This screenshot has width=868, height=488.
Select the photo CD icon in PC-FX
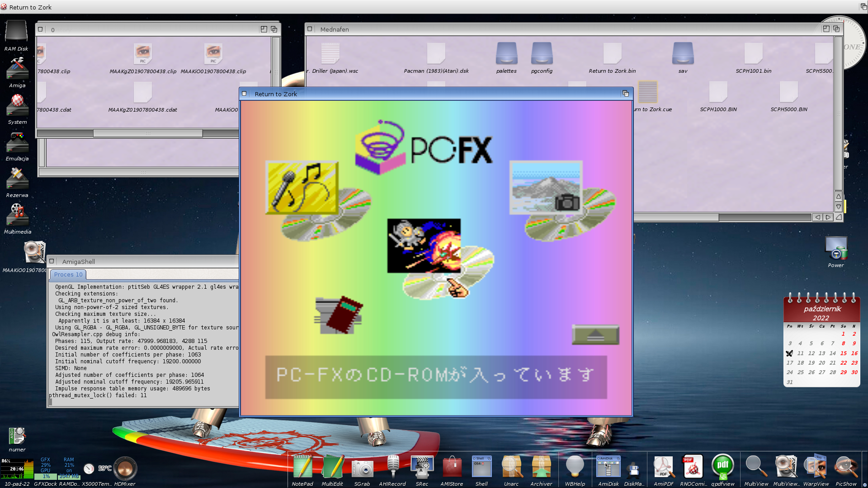point(562,200)
